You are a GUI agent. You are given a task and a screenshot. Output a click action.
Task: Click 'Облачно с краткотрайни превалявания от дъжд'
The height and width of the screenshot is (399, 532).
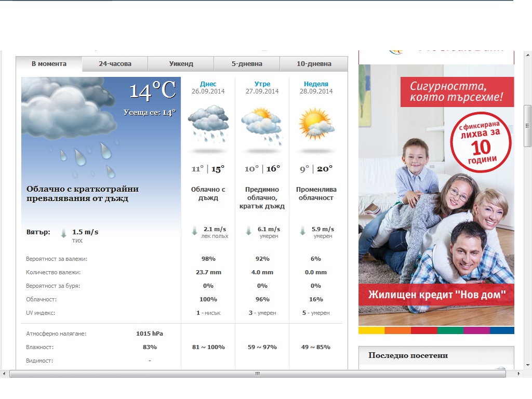click(x=83, y=194)
